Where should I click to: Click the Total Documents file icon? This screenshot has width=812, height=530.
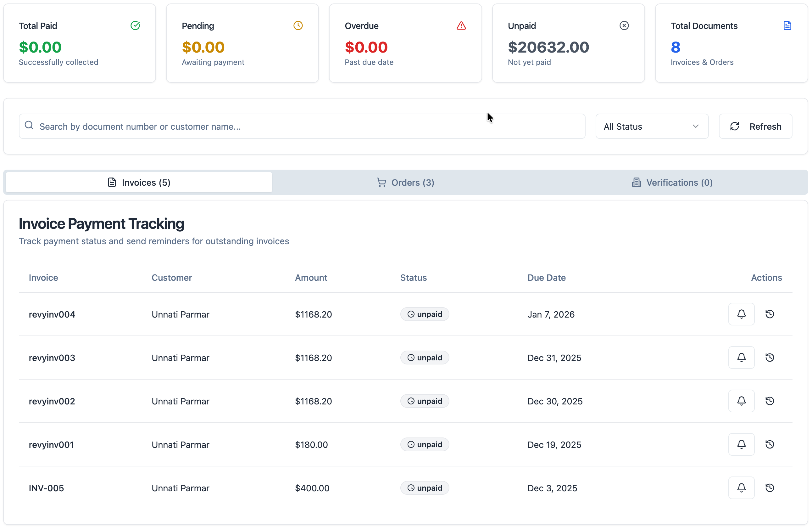(787, 25)
